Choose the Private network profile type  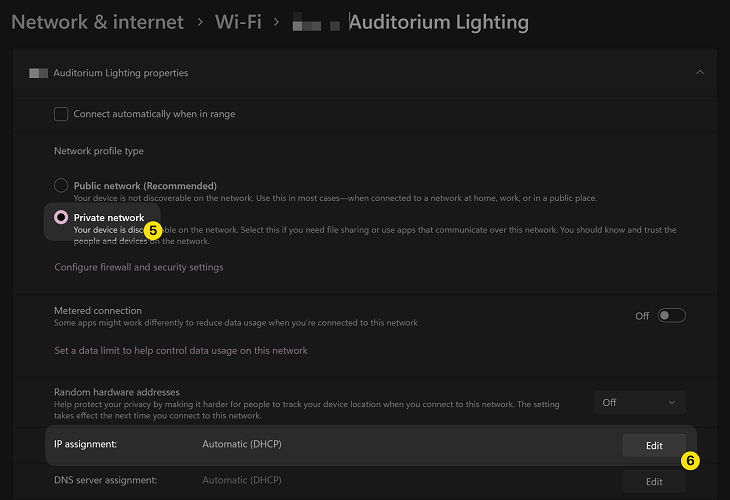[61, 217]
